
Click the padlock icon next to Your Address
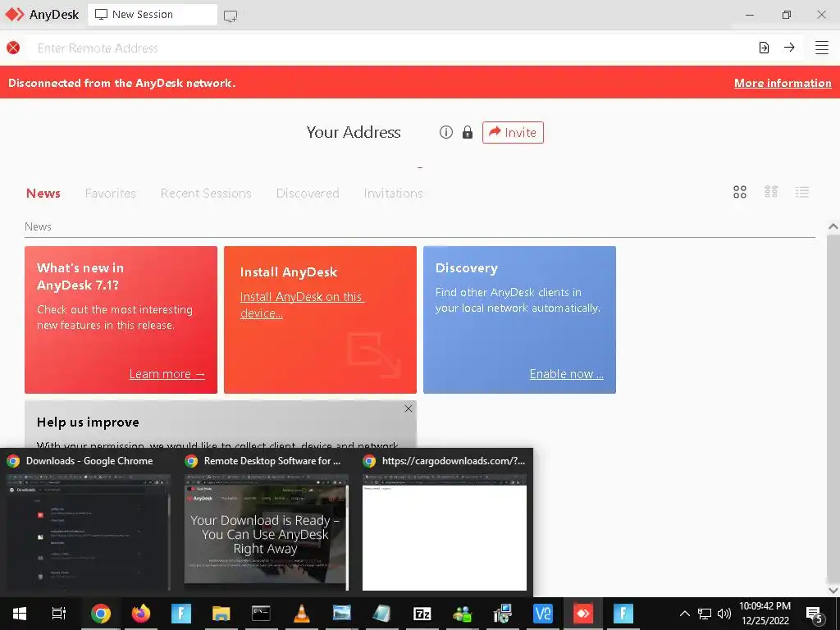468,132
